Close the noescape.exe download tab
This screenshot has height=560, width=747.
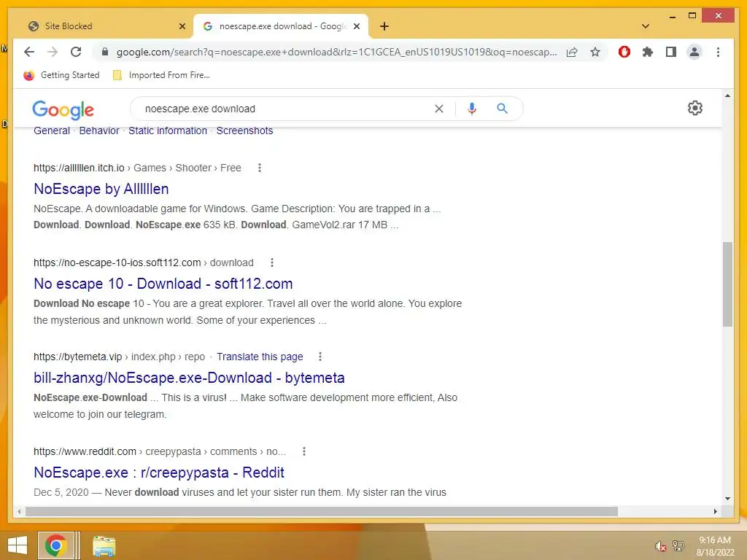356,26
